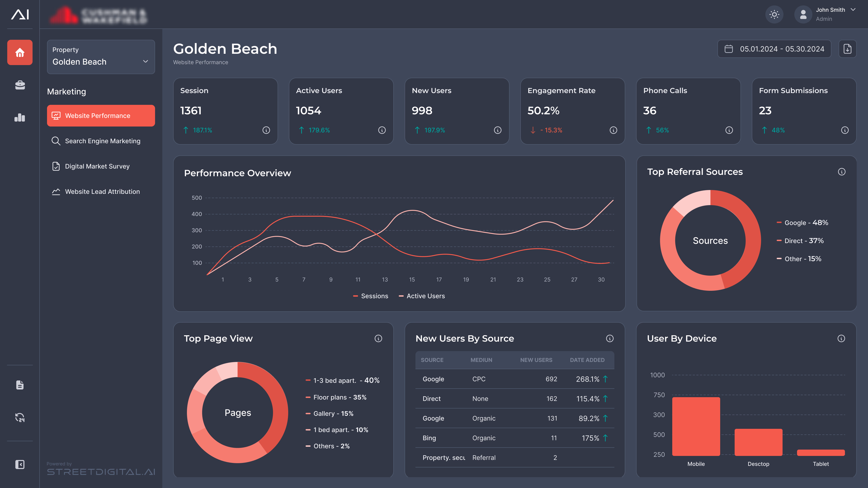
Task: Toggle the Active Users legend in Performance Overview
Action: 422,296
